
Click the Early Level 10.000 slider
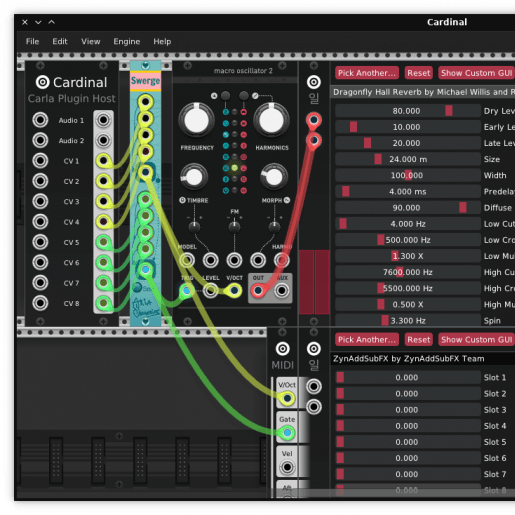click(408, 127)
